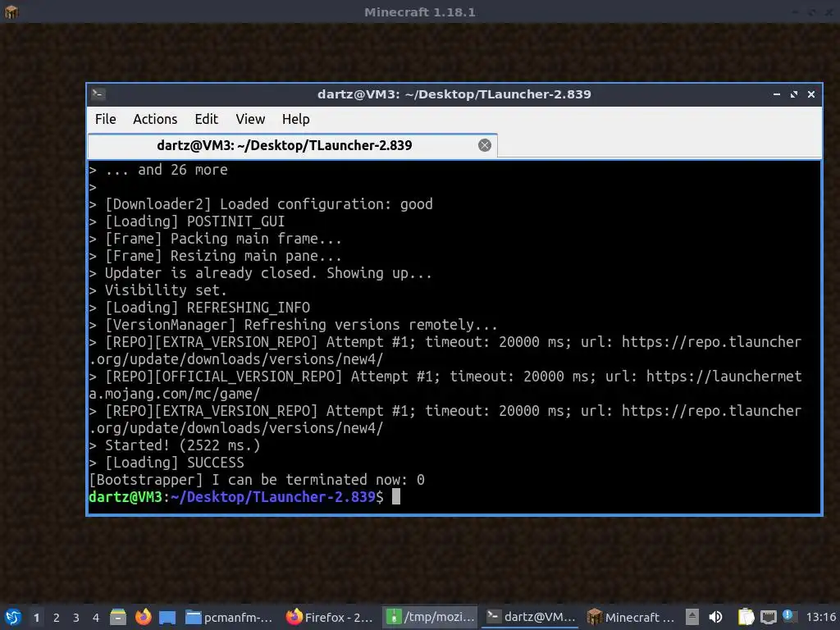Switch to dartz@VM terminal taskbar entry

point(531,617)
